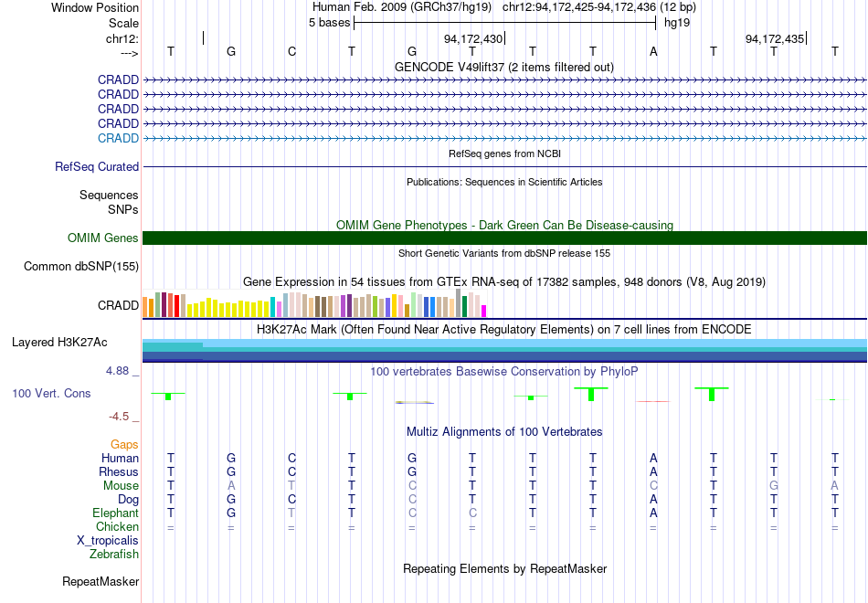The image size is (868, 603).
Task: Click the Human species label
Action: (x=120, y=459)
